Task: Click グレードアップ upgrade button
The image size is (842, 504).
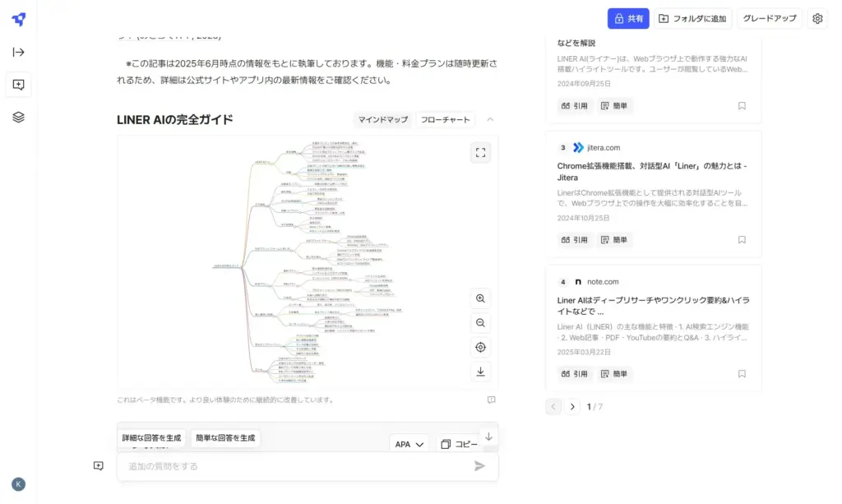Action: pyautogui.click(x=770, y=18)
